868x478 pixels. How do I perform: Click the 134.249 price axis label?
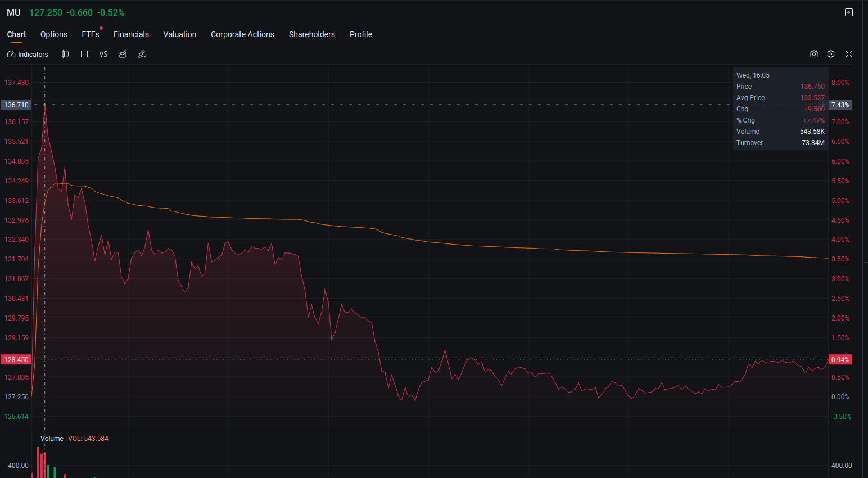pyautogui.click(x=16, y=181)
